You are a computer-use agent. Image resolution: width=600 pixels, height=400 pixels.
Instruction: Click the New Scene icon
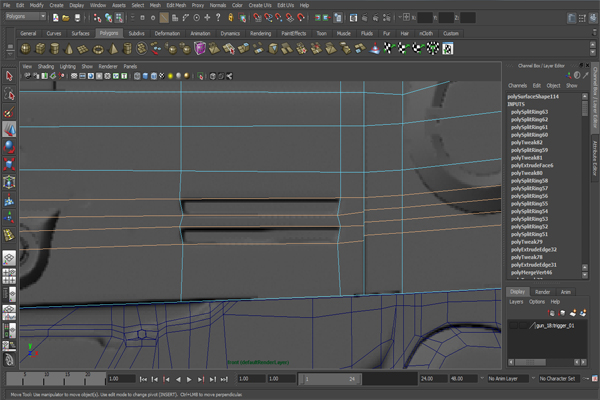tap(56, 18)
